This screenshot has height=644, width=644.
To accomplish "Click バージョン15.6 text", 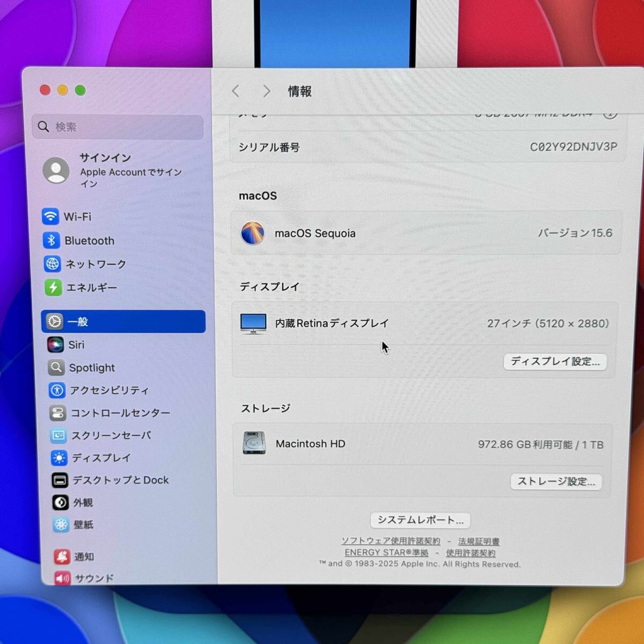I will (575, 233).
